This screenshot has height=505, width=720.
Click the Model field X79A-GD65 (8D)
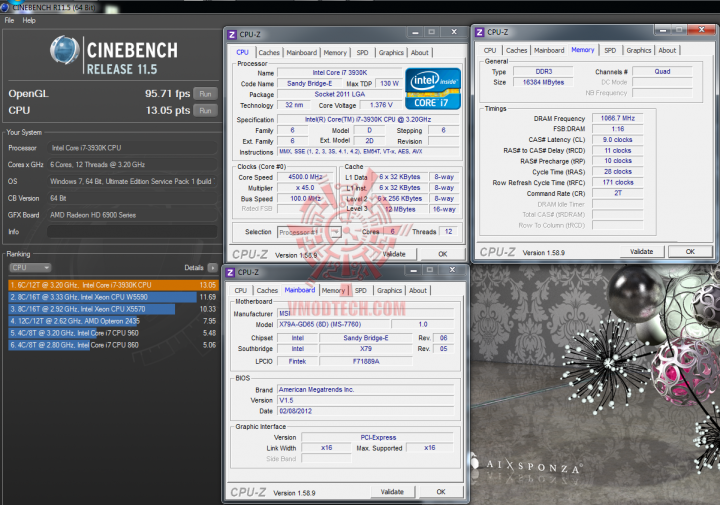[333, 325]
